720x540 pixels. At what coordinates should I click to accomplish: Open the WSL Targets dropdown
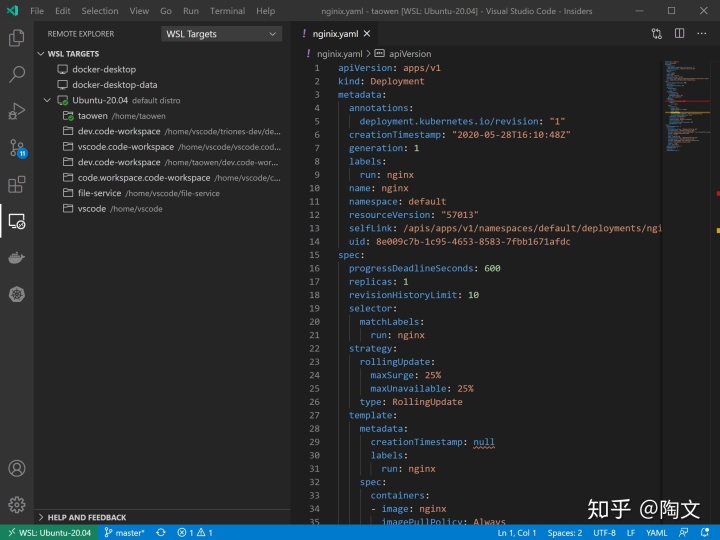click(x=221, y=34)
